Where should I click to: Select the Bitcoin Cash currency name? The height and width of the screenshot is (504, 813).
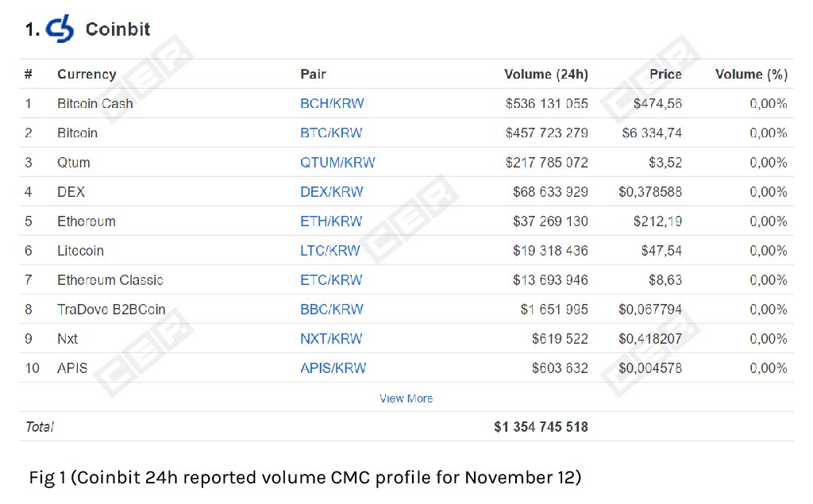point(94,103)
